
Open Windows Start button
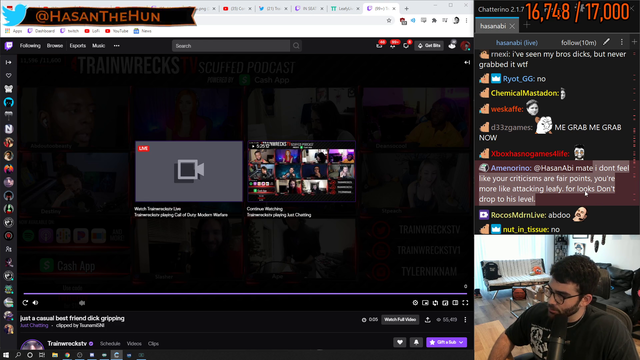tap(6, 355)
